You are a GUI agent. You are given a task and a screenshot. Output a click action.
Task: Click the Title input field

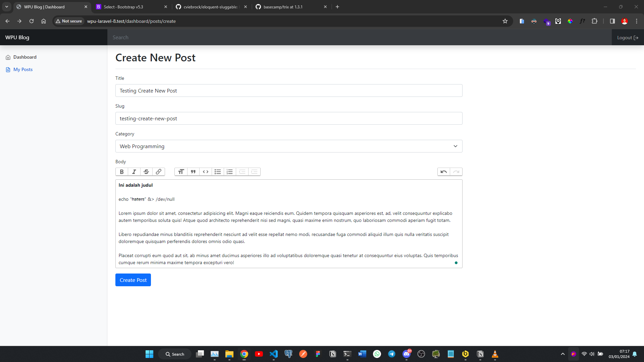tap(288, 90)
